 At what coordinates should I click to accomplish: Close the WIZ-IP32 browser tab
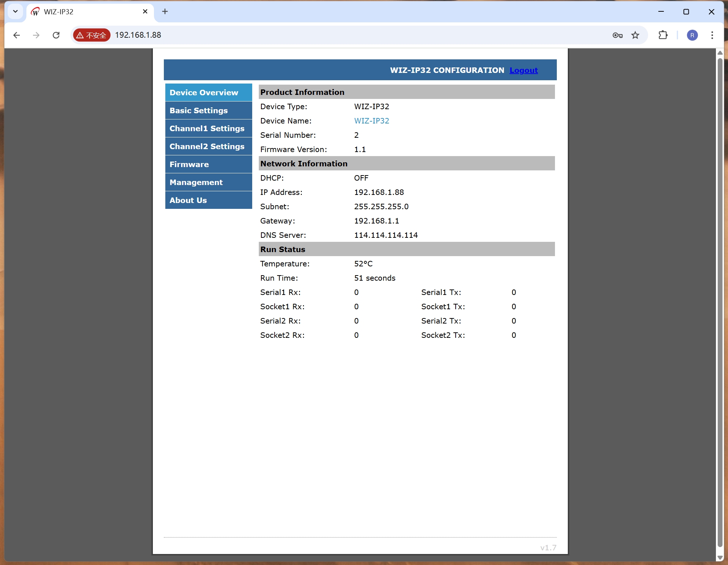pos(145,12)
